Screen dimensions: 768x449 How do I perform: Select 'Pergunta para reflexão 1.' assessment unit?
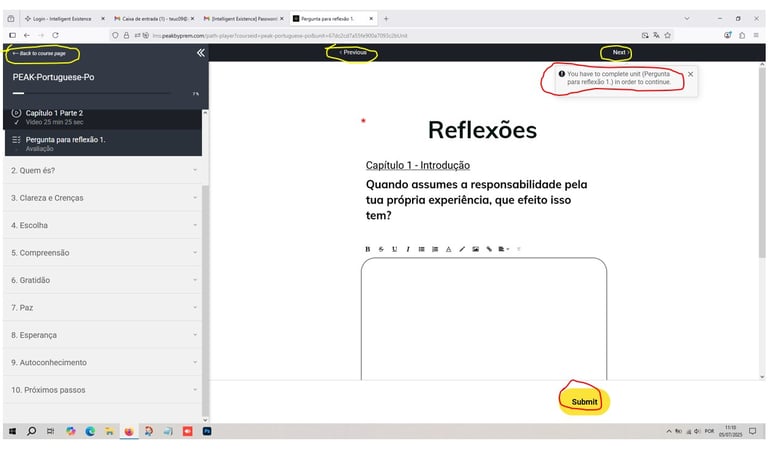tap(103, 143)
